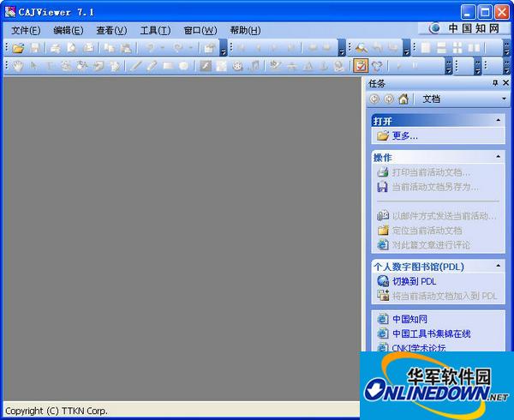Click the 切换到 PDL link
Viewport: 514px width, 420px height.
(414, 281)
